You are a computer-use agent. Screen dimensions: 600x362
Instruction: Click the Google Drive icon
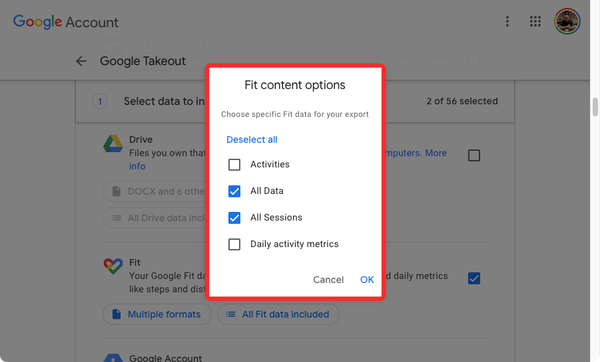(x=113, y=143)
